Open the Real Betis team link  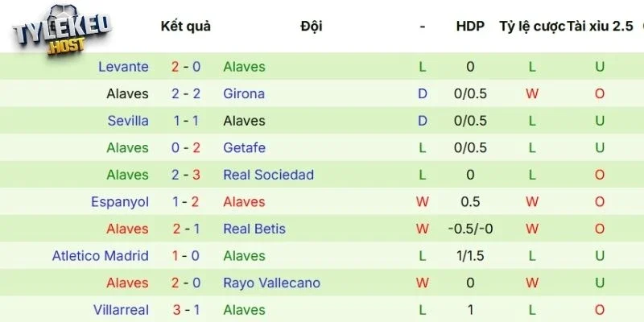coord(254,229)
